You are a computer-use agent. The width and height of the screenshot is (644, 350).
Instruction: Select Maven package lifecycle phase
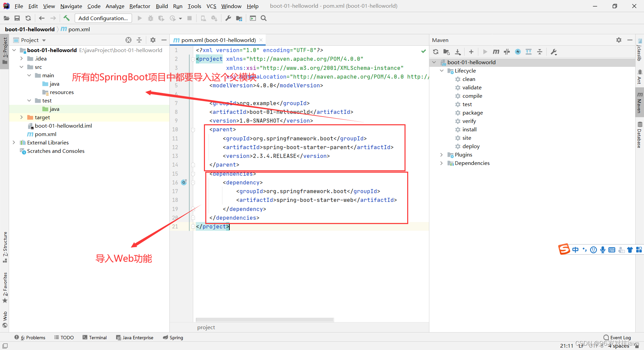pyautogui.click(x=473, y=113)
